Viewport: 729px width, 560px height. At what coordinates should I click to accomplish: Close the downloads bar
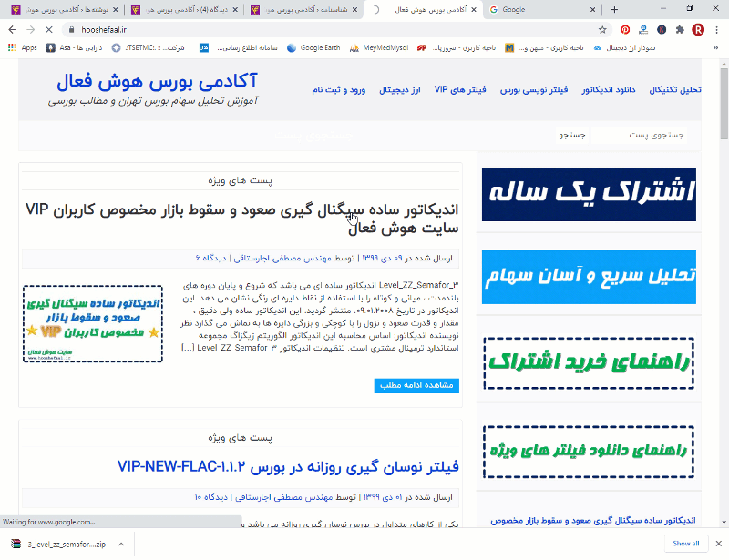tap(718, 544)
